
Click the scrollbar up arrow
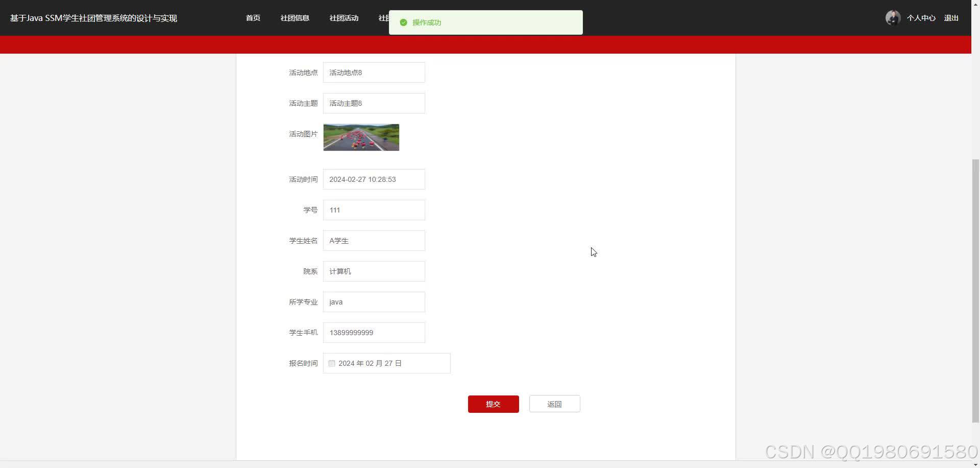point(975,4)
